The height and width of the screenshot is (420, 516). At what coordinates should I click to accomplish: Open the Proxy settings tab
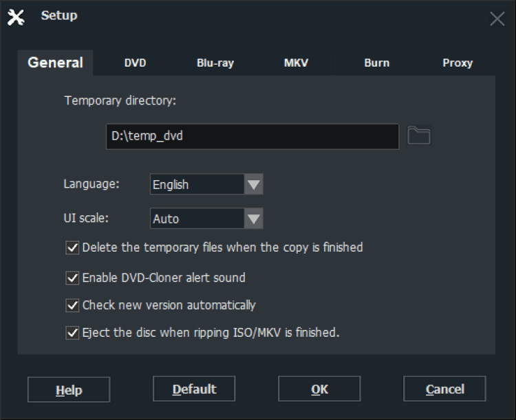(x=458, y=63)
